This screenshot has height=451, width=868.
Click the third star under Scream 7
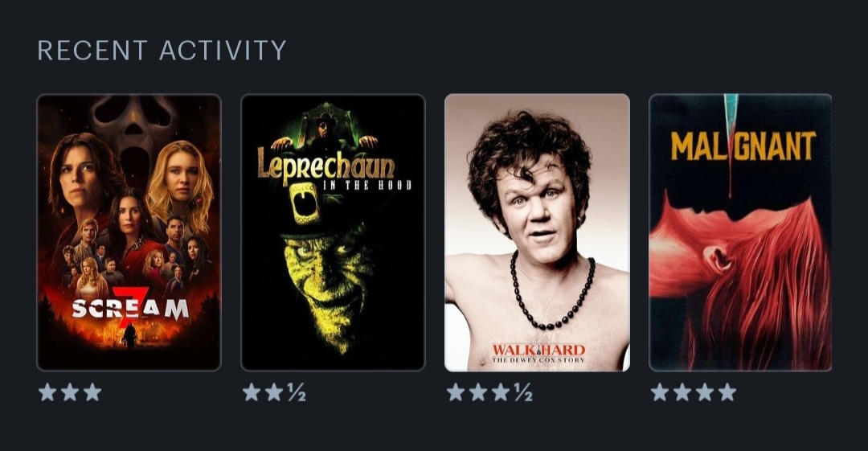pos(92,392)
